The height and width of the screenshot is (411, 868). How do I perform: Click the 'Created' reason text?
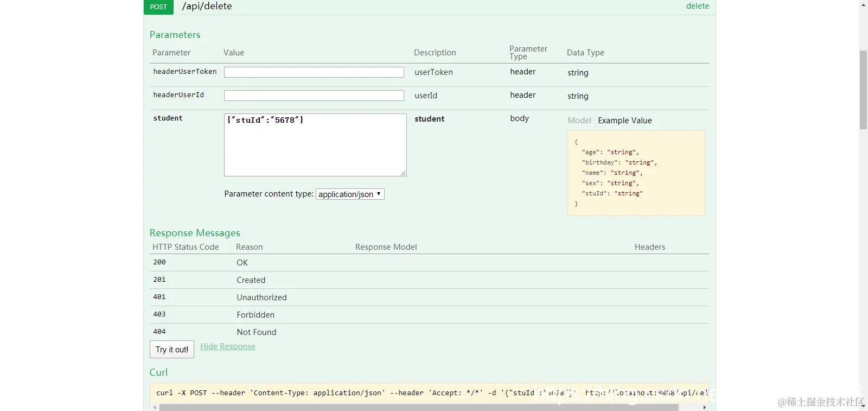pyautogui.click(x=251, y=280)
